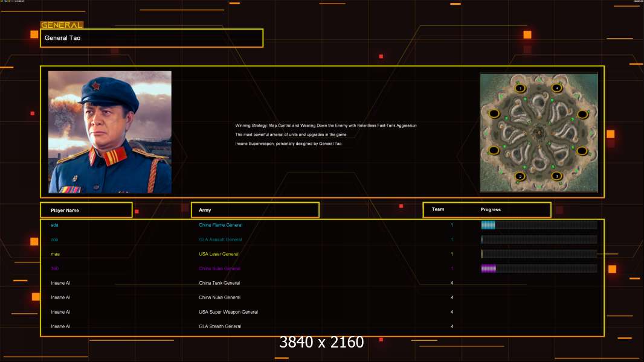Click start position 1 marker on map
The height and width of the screenshot is (362, 644).
520,88
